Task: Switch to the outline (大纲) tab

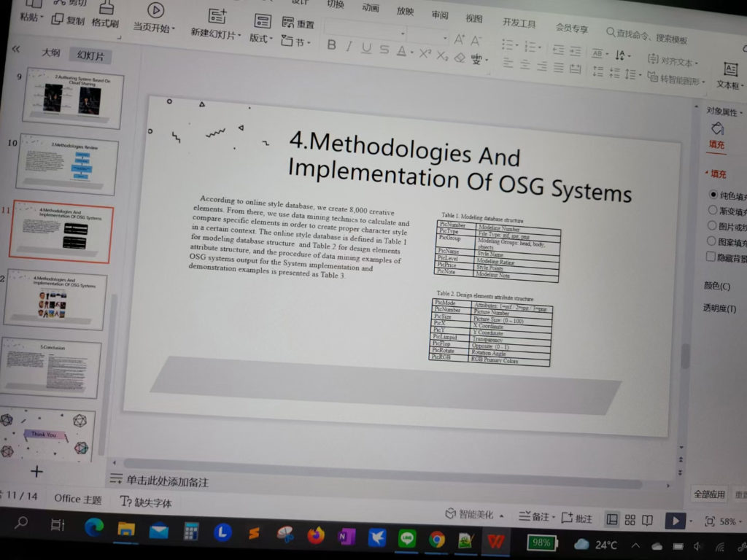Action: 50,52
